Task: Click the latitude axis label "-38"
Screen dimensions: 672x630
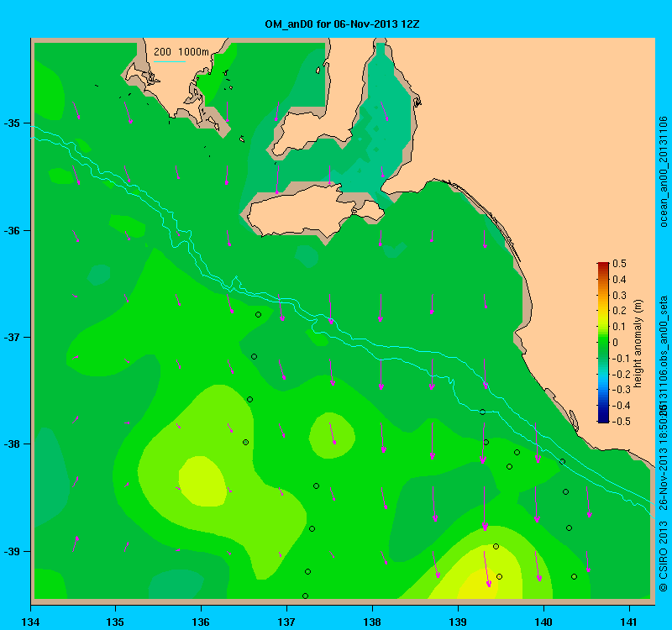Action: pos(12,444)
